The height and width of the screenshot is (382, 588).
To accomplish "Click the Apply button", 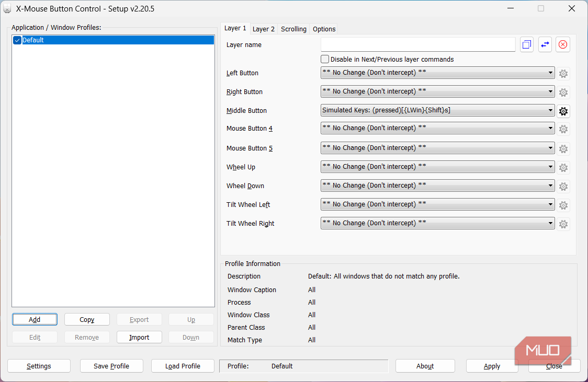I will point(492,366).
